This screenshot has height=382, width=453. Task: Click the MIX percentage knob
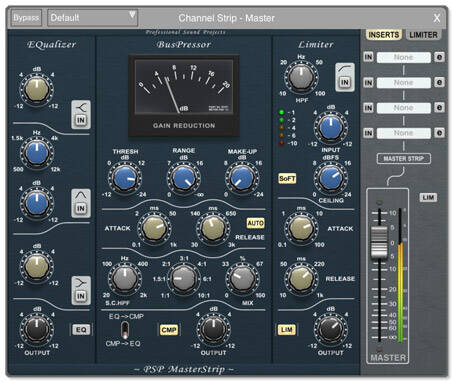tap(242, 279)
